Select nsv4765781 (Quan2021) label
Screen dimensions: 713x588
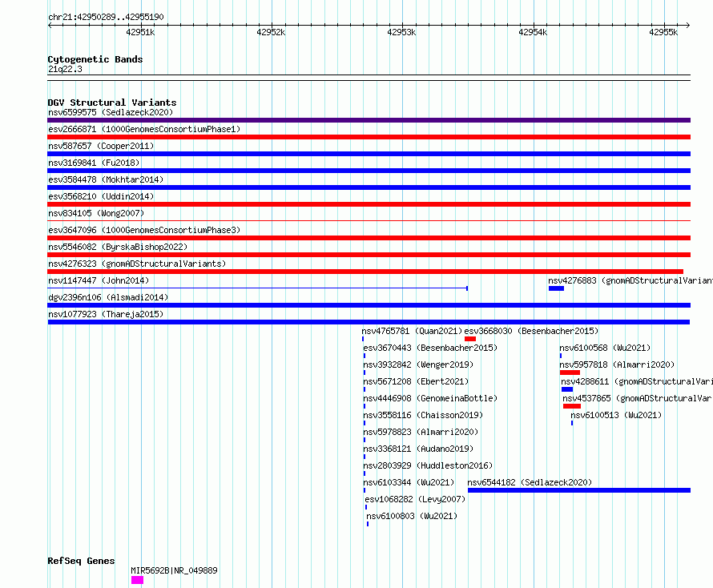412,331
